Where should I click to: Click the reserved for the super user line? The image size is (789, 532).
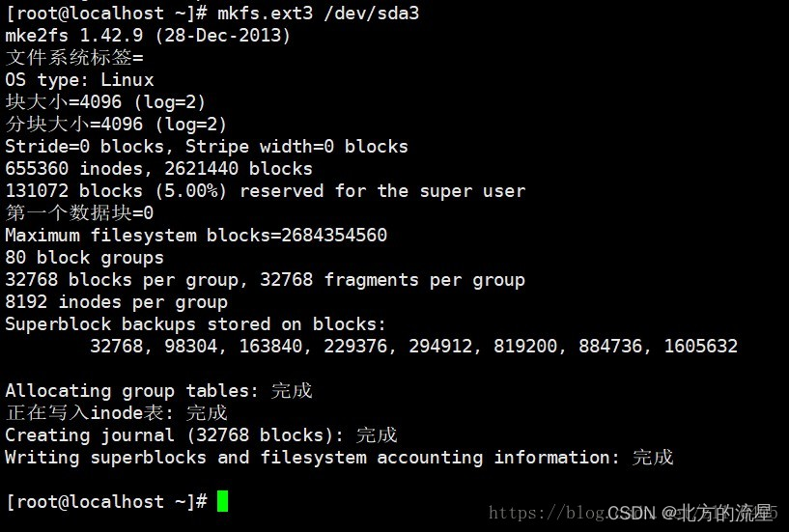coord(265,191)
